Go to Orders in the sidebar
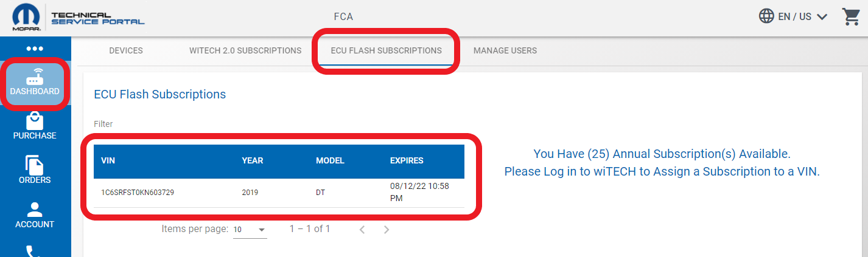868x257 pixels. (35, 171)
